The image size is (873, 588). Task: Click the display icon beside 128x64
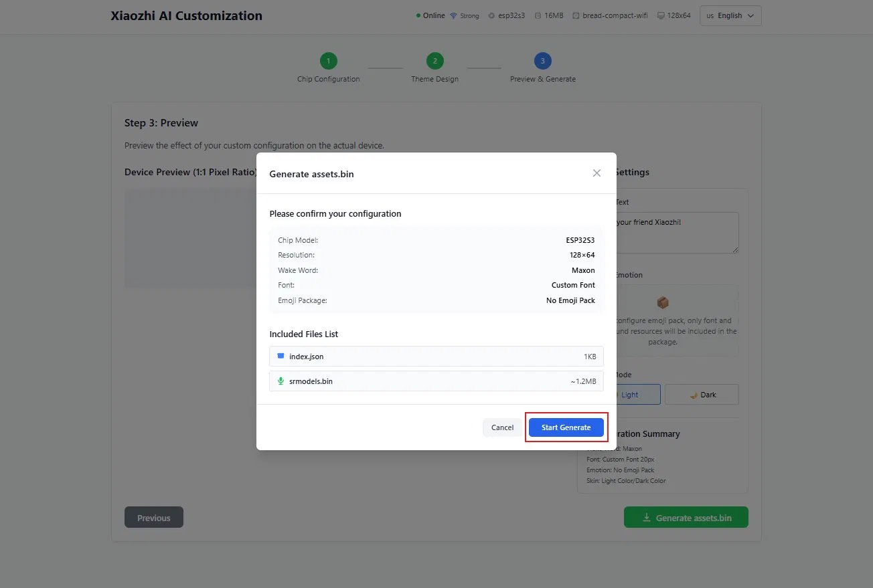(x=661, y=15)
